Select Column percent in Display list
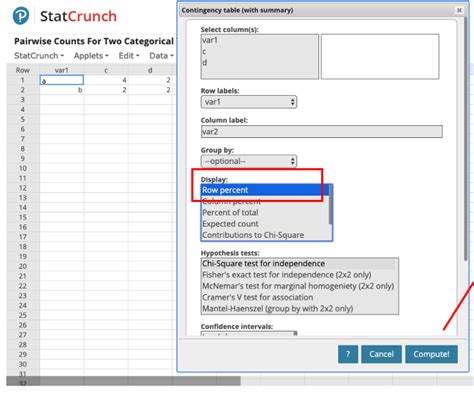 [x=265, y=201]
